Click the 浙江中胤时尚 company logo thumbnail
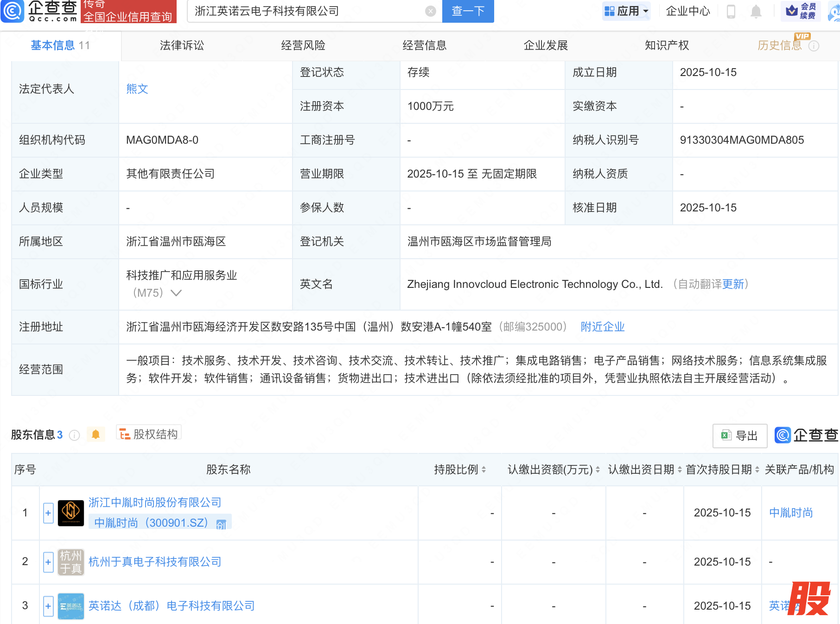This screenshot has height=624, width=840. tap(70, 513)
